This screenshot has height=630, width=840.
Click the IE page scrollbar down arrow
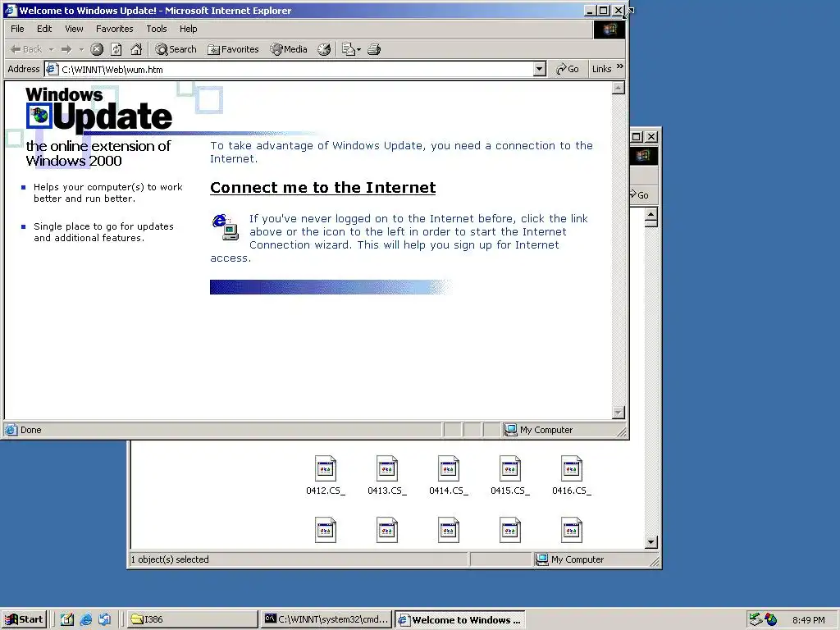[619, 412]
